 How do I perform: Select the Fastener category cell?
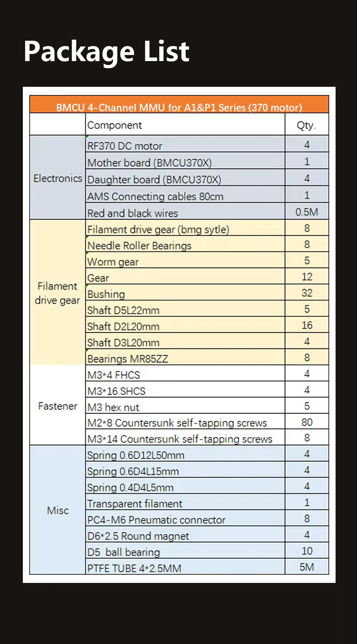click(57, 406)
